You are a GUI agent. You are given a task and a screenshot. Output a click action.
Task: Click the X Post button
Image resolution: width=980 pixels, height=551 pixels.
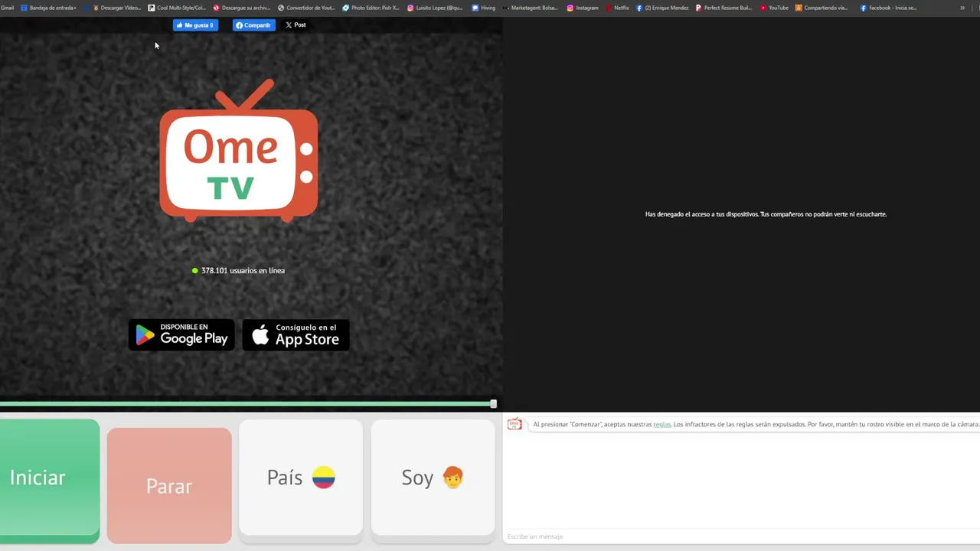(x=296, y=25)
